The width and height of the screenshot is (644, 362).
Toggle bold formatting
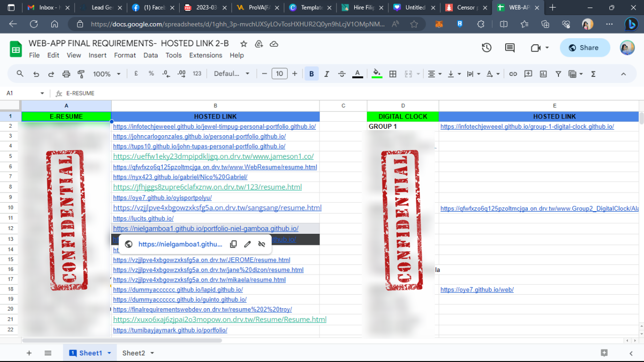coord(311,74)
